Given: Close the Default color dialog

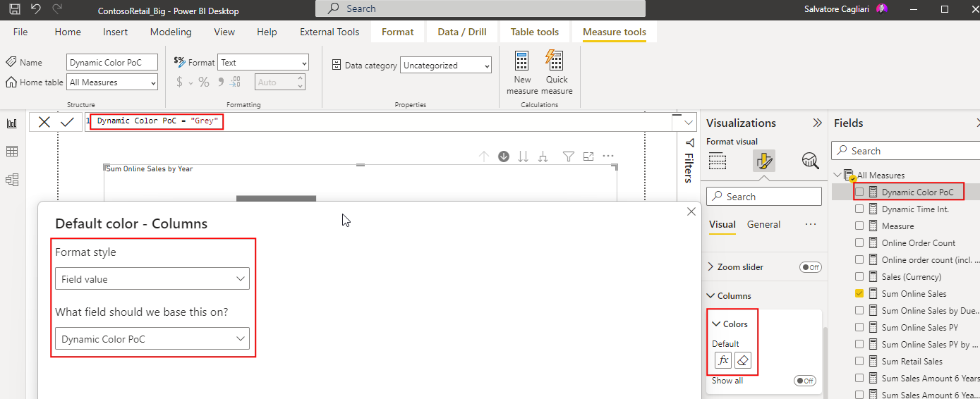Looking at the screenshot, I should click(691, 211).
